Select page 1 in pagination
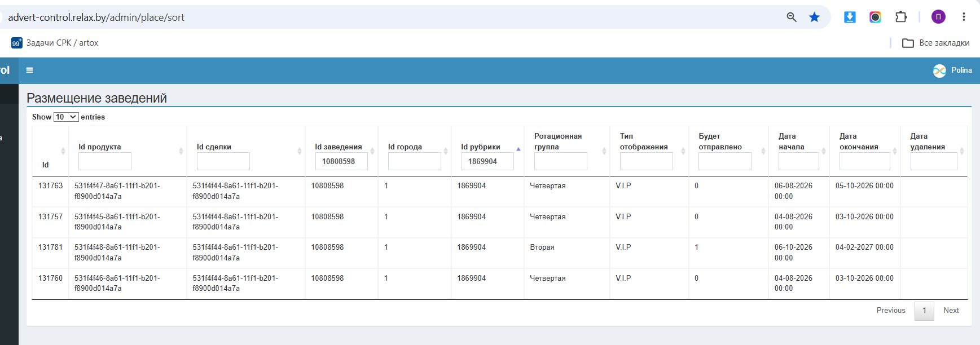The width and height of the screenshot is (980, 345). click(x=924, y=311)
